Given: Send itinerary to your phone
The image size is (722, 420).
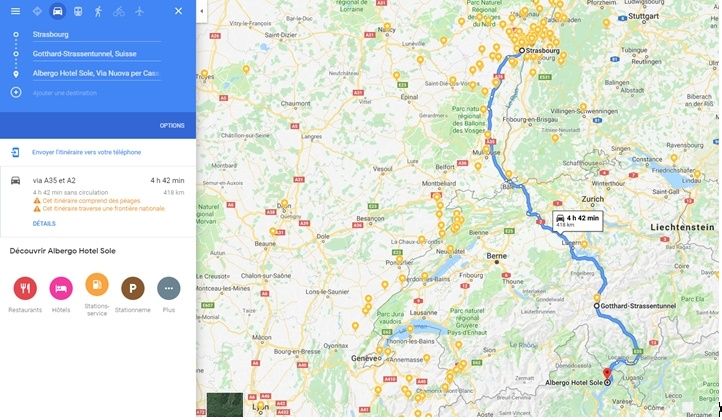Looking at the screenshot, I should (x=86, y=152).
